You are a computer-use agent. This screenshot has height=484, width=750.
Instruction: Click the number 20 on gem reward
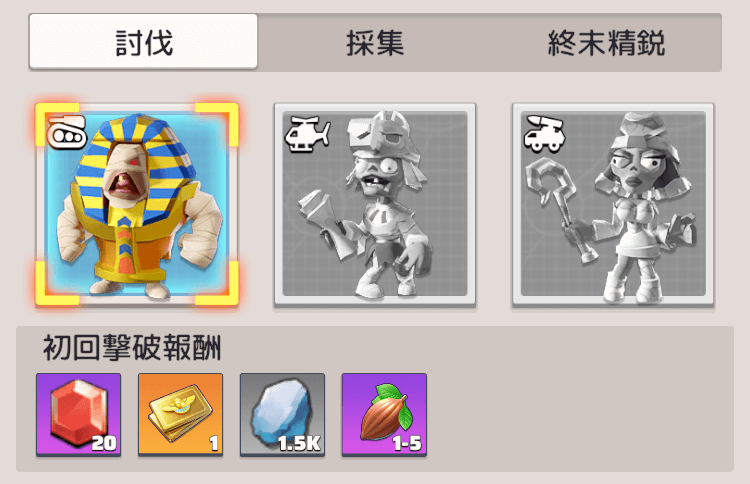104,443
